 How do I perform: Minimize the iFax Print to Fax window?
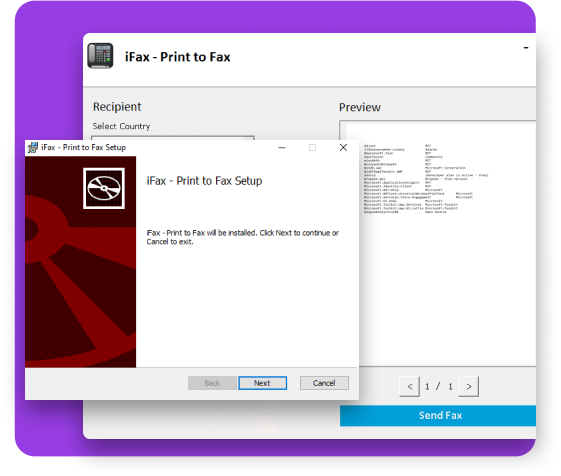(x=526, y=48)
